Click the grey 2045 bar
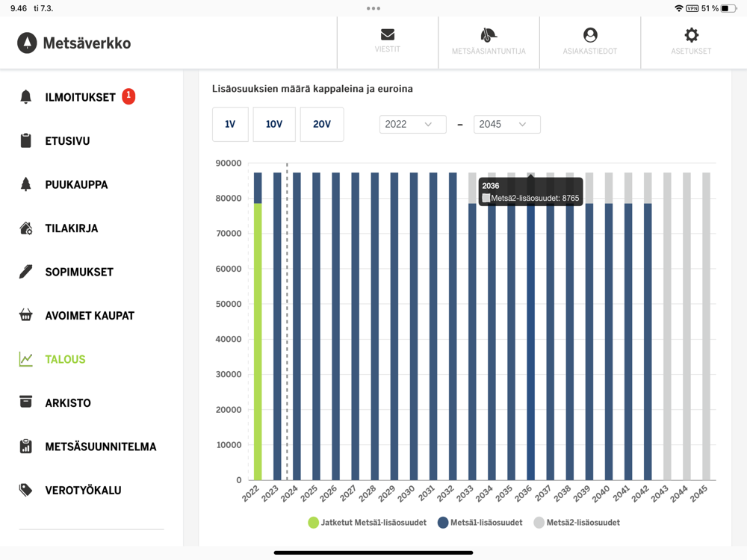Viewport: 747px width, 560px height. 706,326
